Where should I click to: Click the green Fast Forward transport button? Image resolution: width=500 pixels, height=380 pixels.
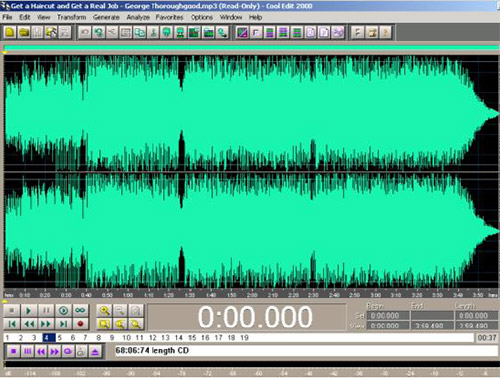tap(46, 324)
